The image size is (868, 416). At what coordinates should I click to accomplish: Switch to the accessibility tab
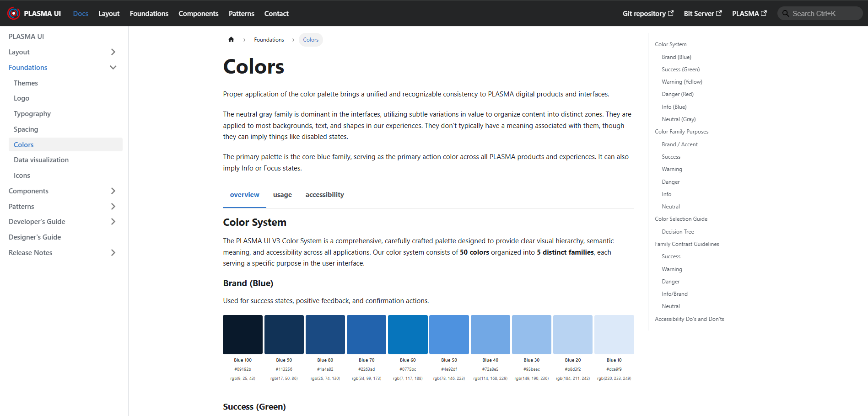[325, 195]
